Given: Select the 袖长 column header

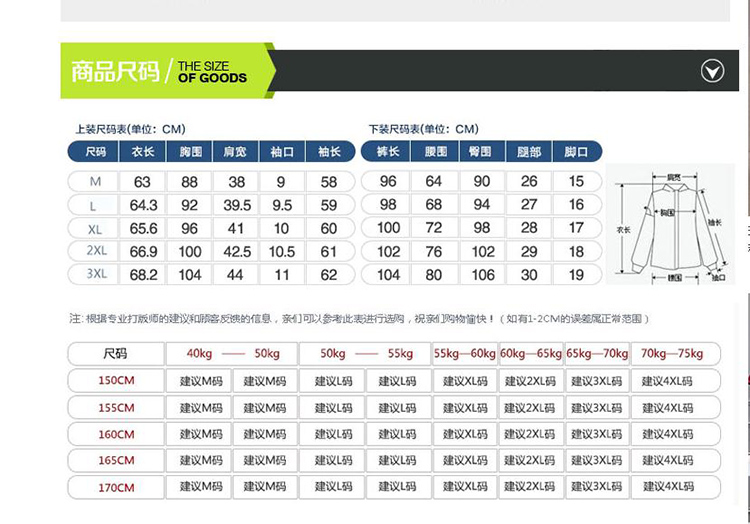Looking at the screenshot, I should click(x=329, y=152).
